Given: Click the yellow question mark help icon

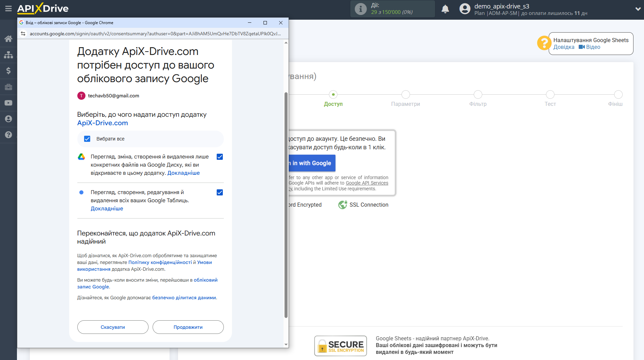Looking at the screenshot, I should point(544,43).
